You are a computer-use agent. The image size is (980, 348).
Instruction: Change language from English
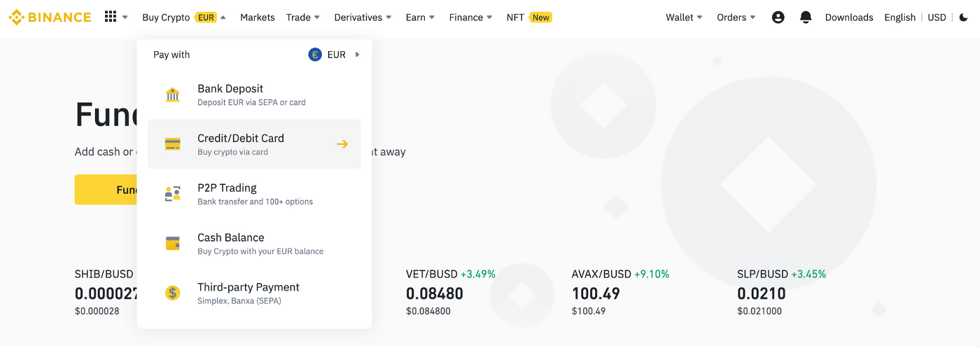pyautogui.click(x=899, y=18)
